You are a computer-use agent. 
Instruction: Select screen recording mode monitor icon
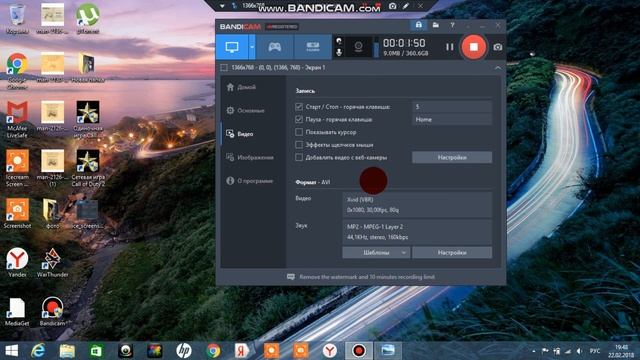pos(232,47)
